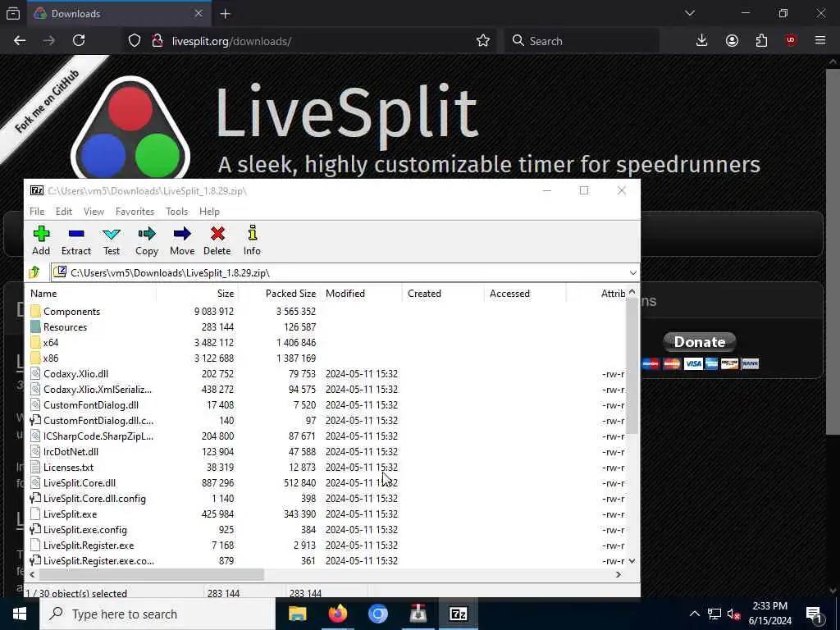Select the x86 folder icon
The height and width of the screenshot is (630, 840).
35,358
